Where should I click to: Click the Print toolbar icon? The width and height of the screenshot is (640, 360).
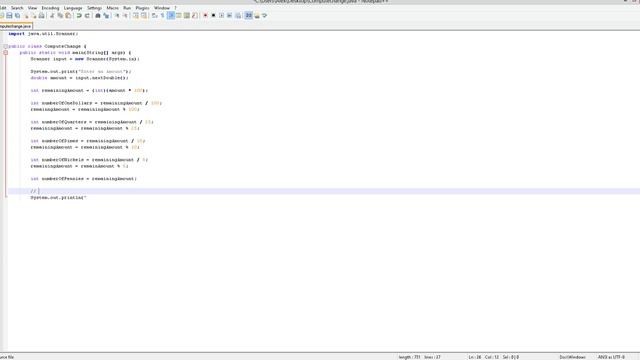click(41, 16)
